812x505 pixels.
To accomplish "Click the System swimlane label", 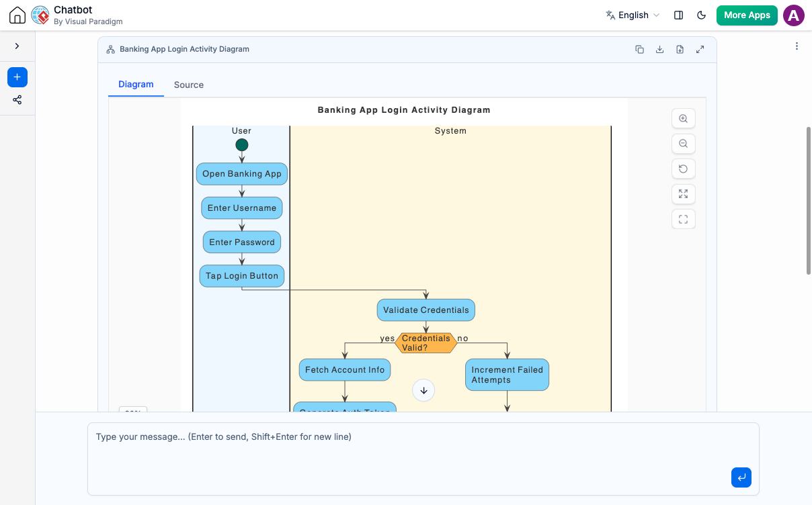I will pyautogui.click(x=450, y=131).
